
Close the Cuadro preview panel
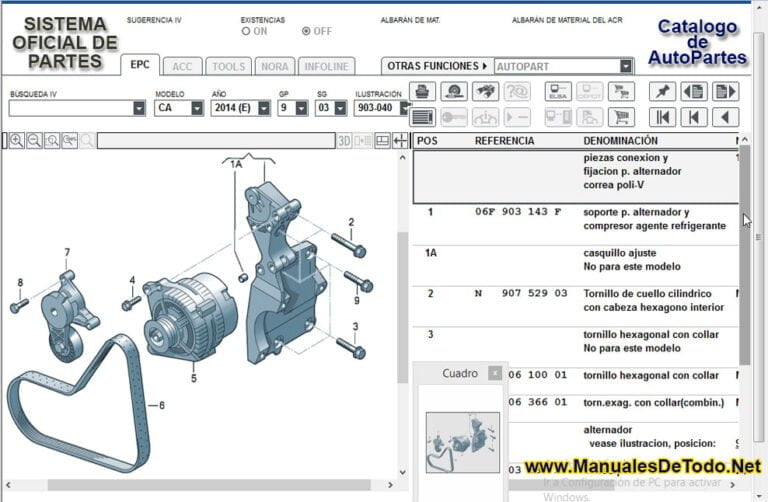(x=494, y=373)
